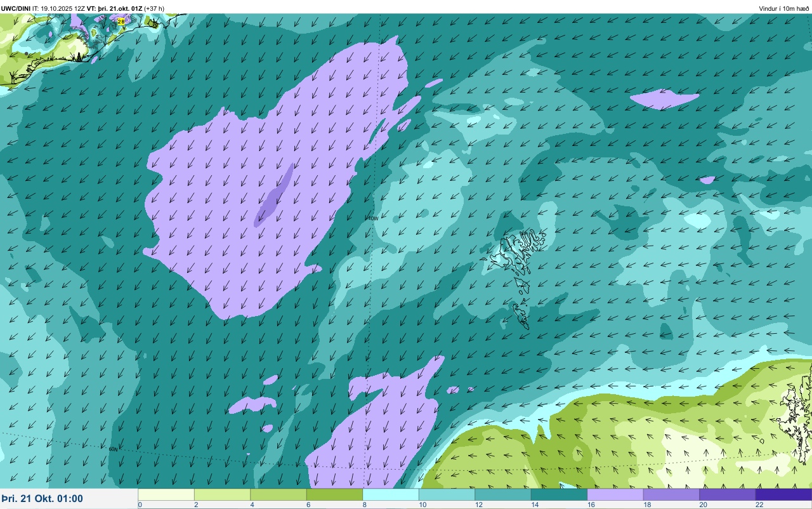Screen dimensions: 812x509
Task: Click the '(+37 h)' forecast offset text
Action: [154, 8]
